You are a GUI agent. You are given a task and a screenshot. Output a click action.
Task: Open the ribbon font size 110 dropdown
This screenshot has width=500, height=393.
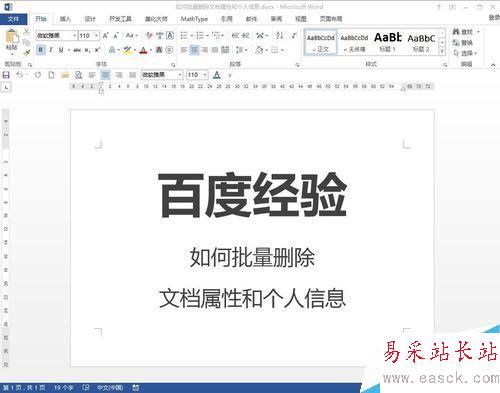tap(96, 35)
